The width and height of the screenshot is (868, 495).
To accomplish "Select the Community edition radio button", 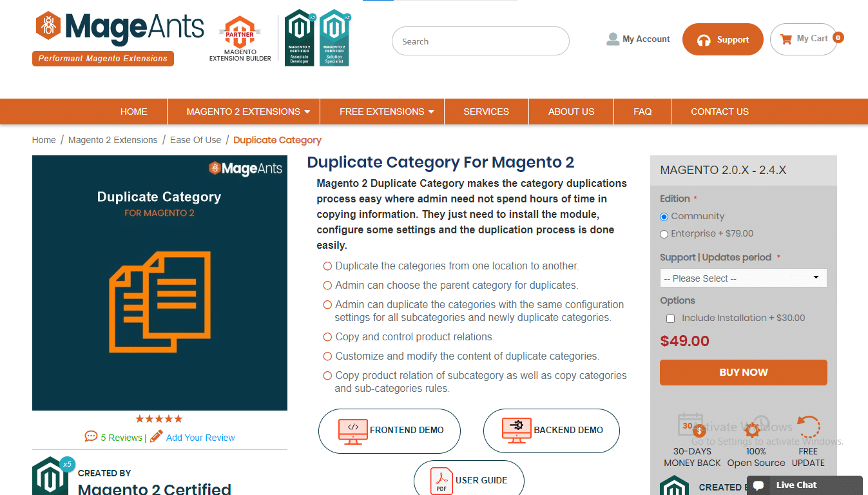I will [x=664, y=217].
